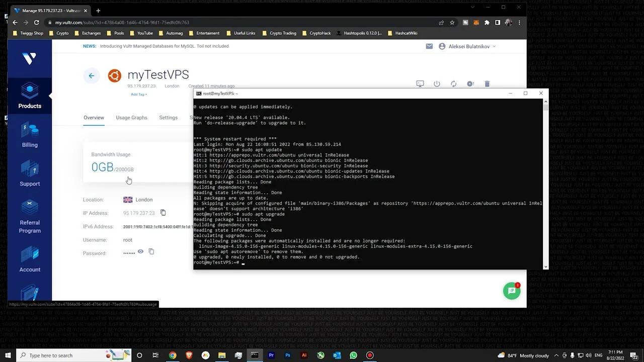
Task: Switch to the Usage Graphs tab
Action: tap(131, 118)
